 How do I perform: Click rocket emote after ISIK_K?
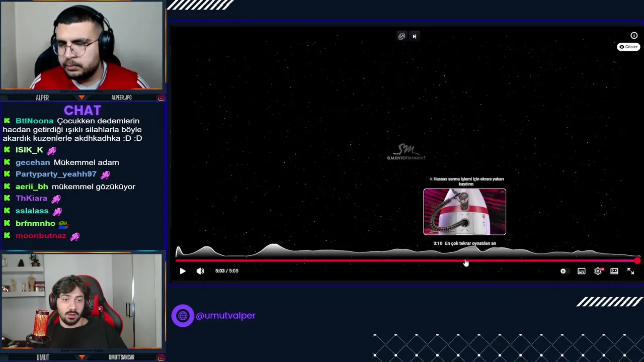click(x=52, y=150)
